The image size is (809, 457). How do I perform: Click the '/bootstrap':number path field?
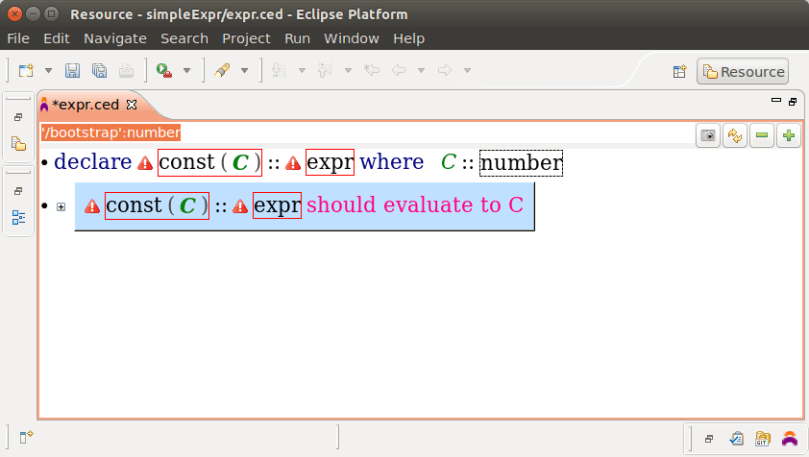[x=110, y=132]
